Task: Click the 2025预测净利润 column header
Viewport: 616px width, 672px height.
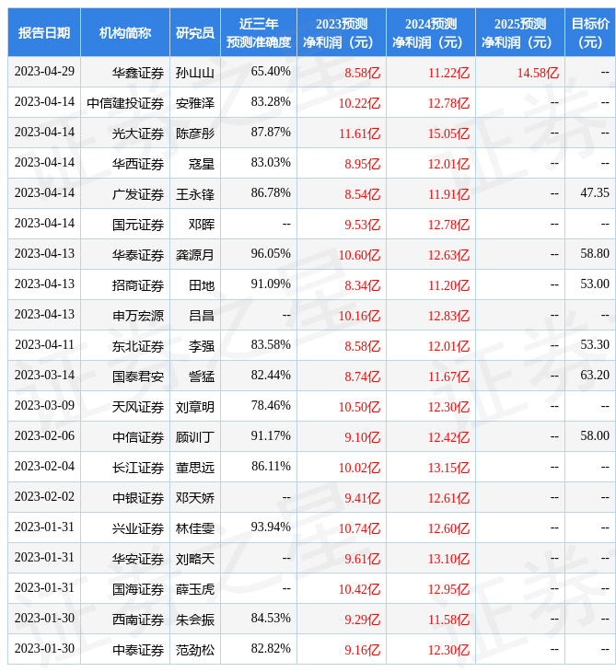Action: [x=520, y=32]
